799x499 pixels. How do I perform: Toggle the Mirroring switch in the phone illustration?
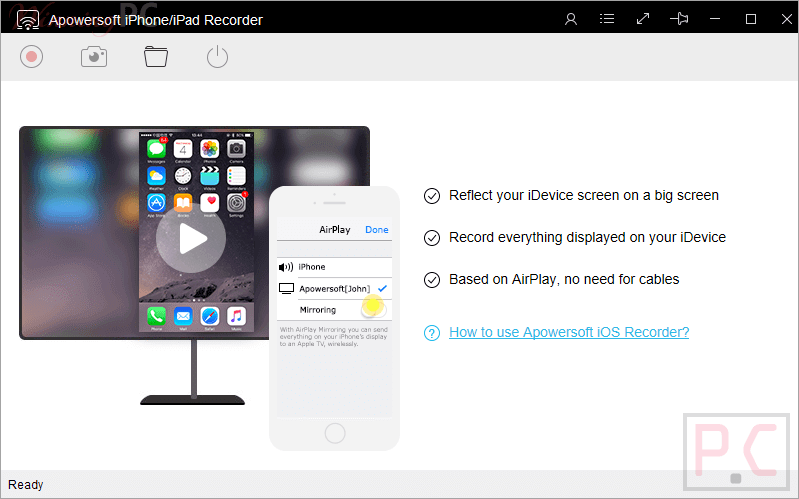click(x=374, y=308)
